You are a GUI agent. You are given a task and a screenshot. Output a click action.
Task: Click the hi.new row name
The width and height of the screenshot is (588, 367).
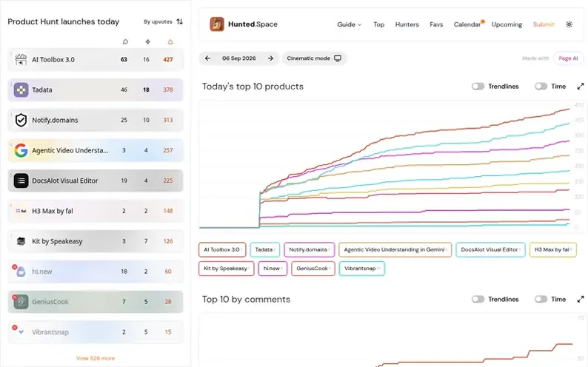pyautogui.click(x=42, y=272)
